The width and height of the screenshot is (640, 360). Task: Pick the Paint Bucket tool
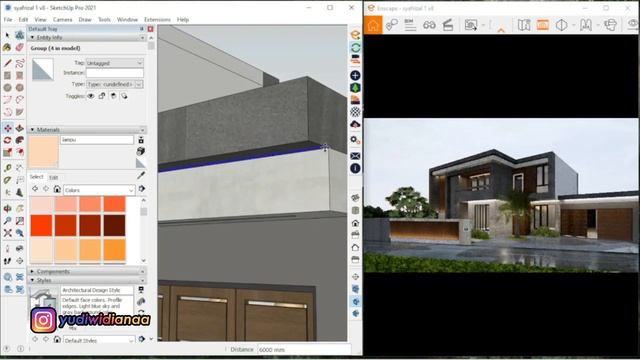[x=7, y=47]
